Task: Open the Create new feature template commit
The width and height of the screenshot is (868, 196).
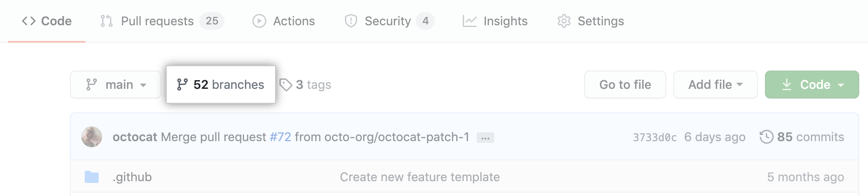Action: pos(420,177)
